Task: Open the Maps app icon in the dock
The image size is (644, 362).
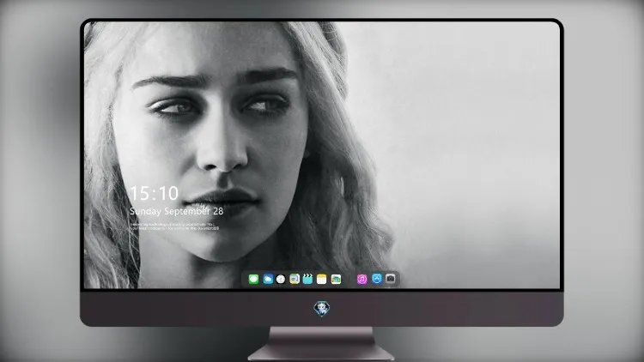Action: (x=295, y=279)
